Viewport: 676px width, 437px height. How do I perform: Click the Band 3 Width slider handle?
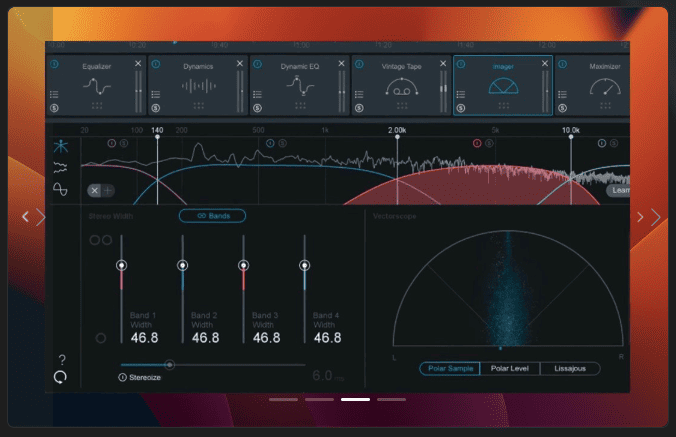point(244,265)
